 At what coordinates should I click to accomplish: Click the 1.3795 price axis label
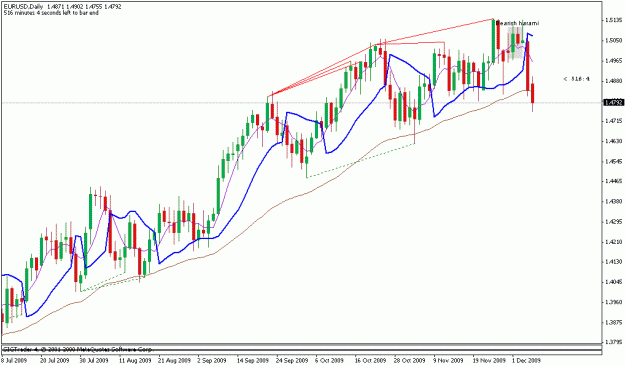[x=614, y=342]
